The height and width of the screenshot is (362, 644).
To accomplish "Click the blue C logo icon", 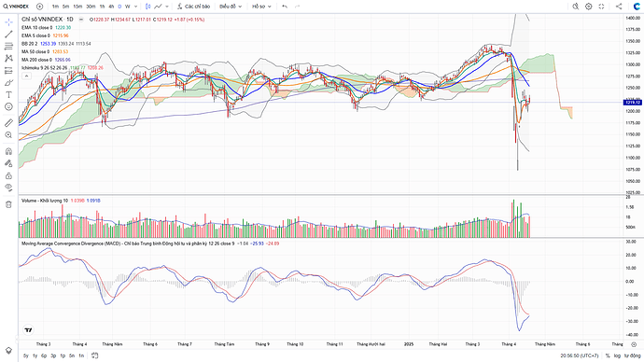I will coord(637,7).
